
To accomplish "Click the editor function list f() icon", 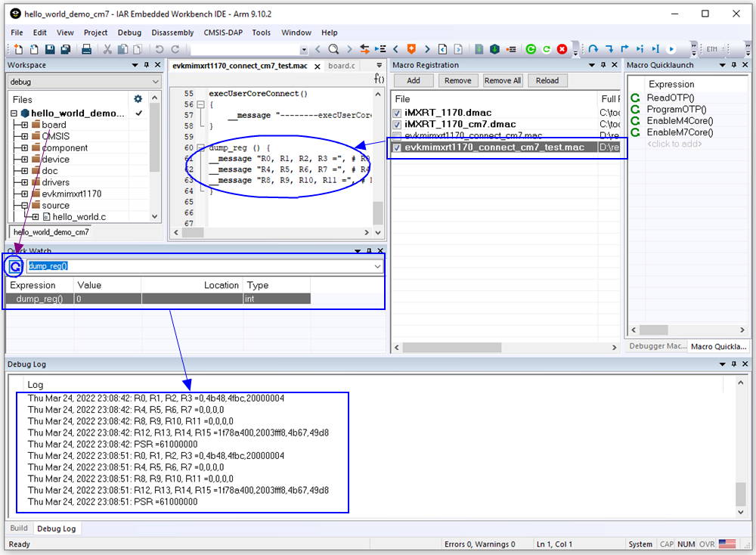I will (379, 79).
